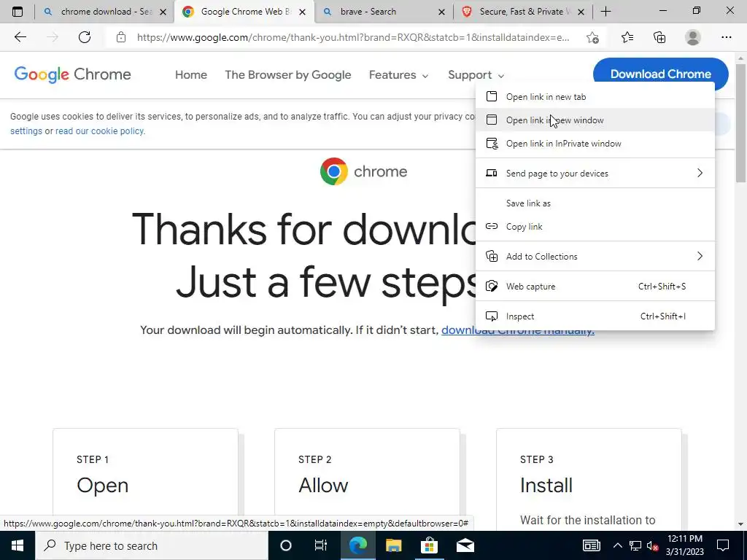This screenshot has height=560, width=747.
Task: Close the Secure, Fast & Private tab
Action: click(581, 12)
